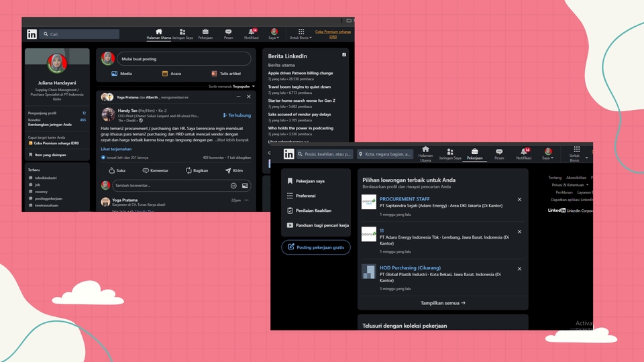Select Pekerjaan tab in jobs window
Screen dimensions: 644x362
point(474,154)
